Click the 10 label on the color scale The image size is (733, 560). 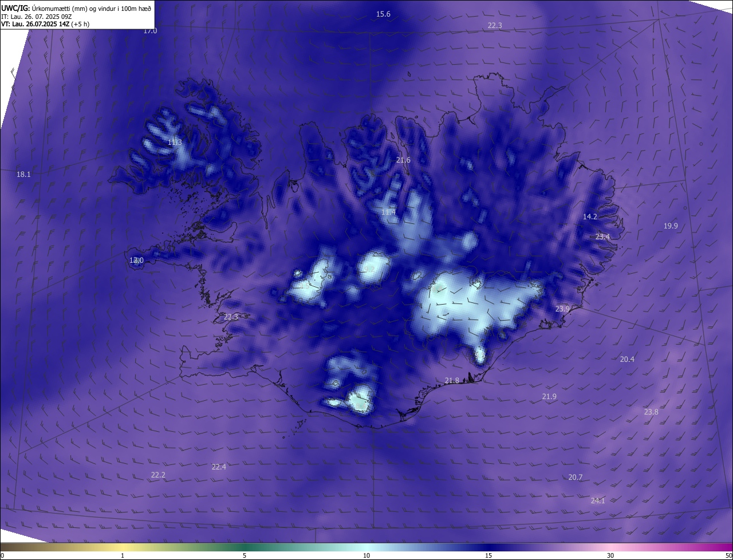coord(366,555)
